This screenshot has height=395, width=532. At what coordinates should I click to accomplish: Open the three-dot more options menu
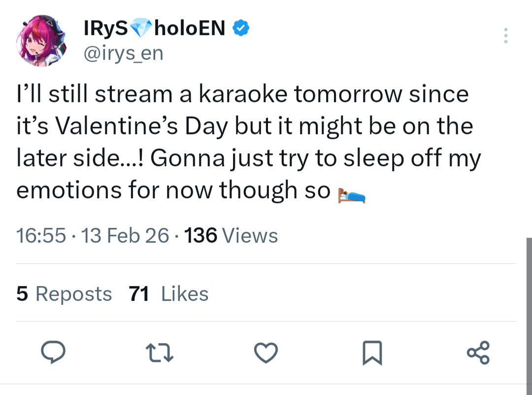505,36
